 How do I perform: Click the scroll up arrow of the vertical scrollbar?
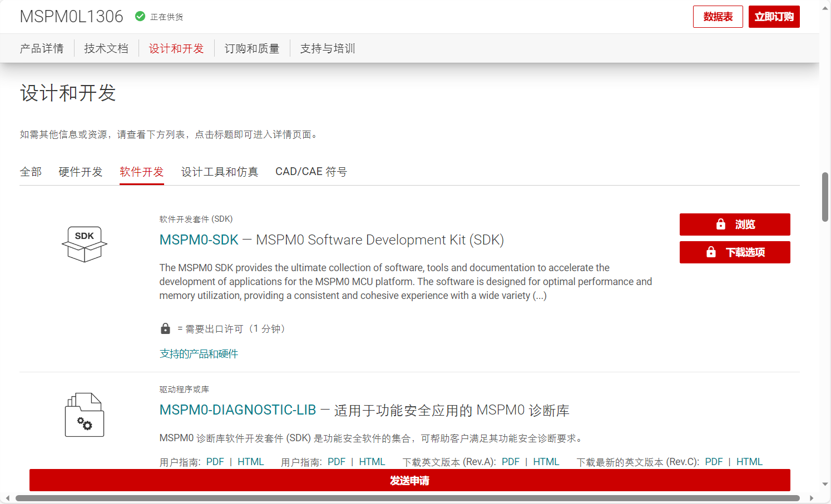pos(825,8)
